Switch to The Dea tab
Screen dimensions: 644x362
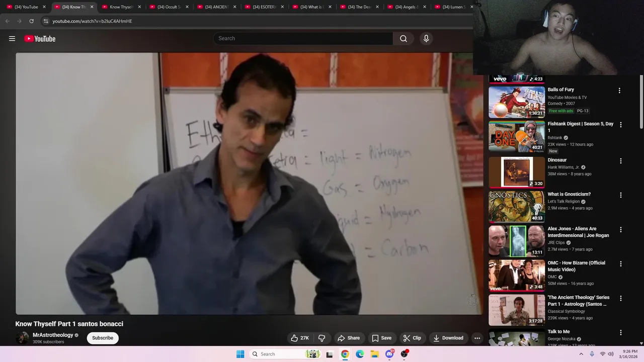360,7
